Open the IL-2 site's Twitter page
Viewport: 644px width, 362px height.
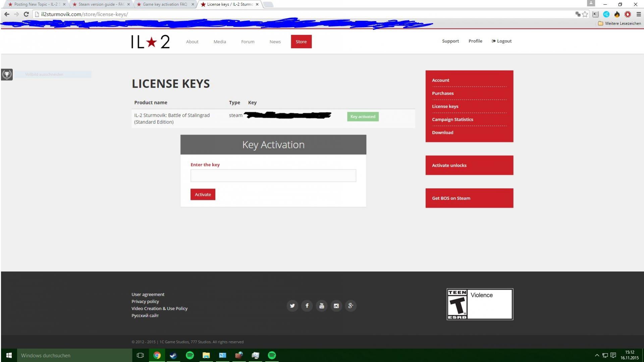(x=292, y=306)
